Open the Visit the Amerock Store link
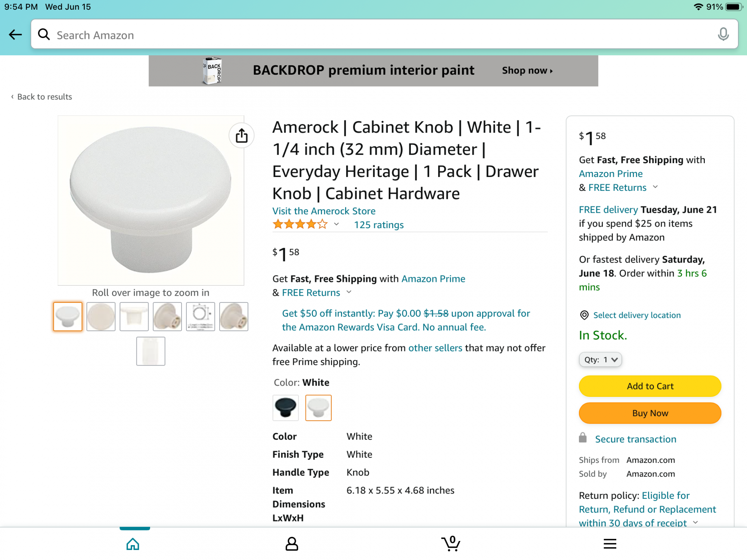This screenshot has height=560, width=747. [324, 211]
